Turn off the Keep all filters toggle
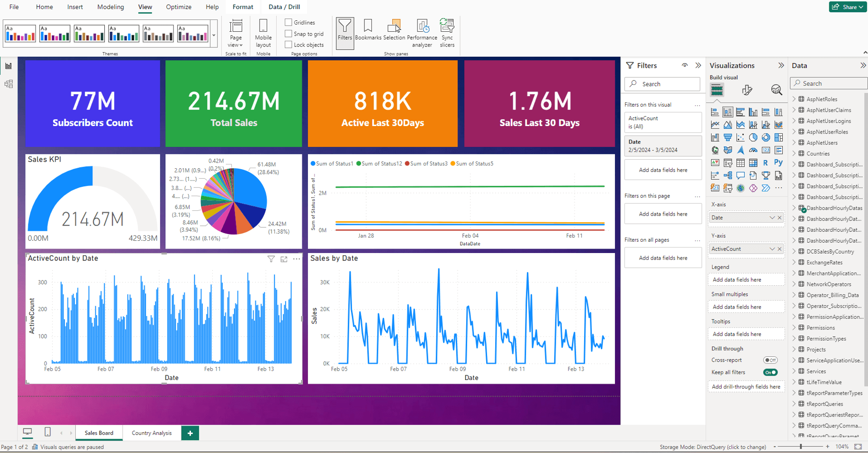868x453 pixels. click(x=770, y=372)
